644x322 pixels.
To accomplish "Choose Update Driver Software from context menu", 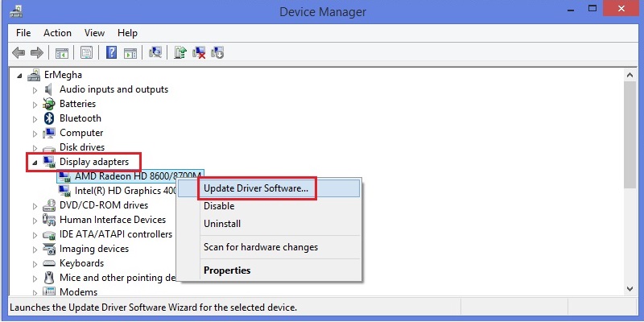I will (x=269, y=188).
